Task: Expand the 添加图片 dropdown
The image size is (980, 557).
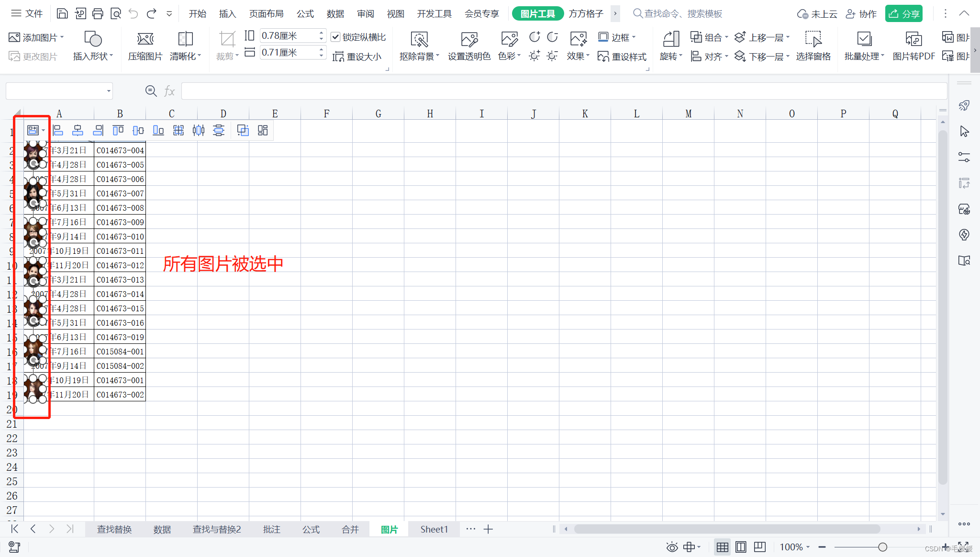Action: 62,37
